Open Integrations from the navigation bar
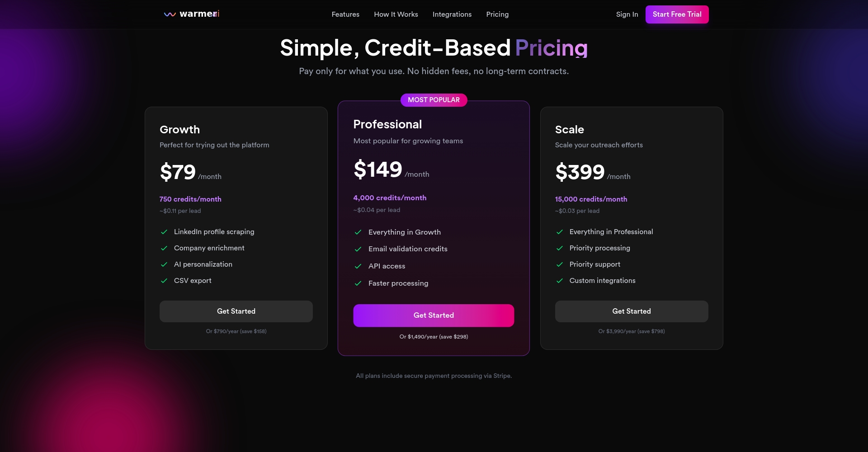 click(452, 14)
